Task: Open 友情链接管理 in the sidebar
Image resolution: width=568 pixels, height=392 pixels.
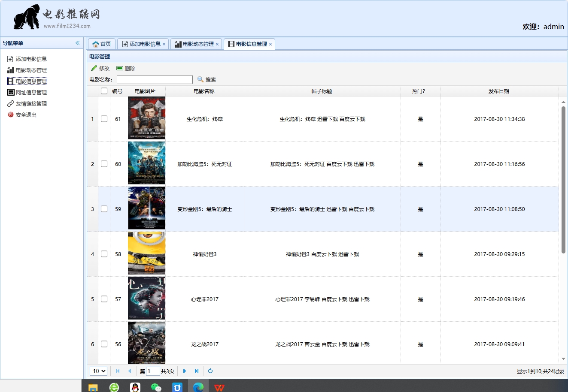Action: click(x=31, y=103)
